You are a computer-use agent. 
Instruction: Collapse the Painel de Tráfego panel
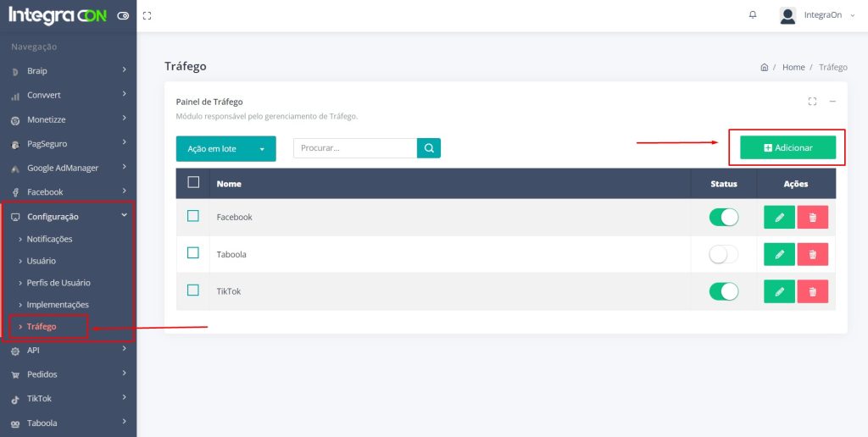click(x=832, y=102)
